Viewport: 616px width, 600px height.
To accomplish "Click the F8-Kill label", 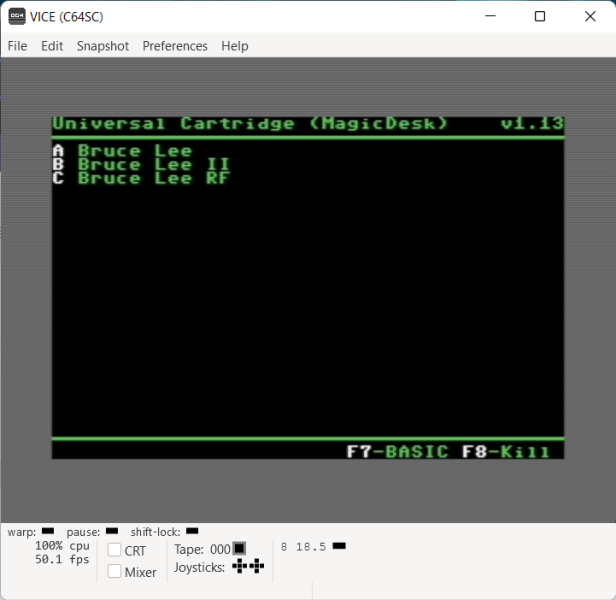I will [x=506, y=452].
